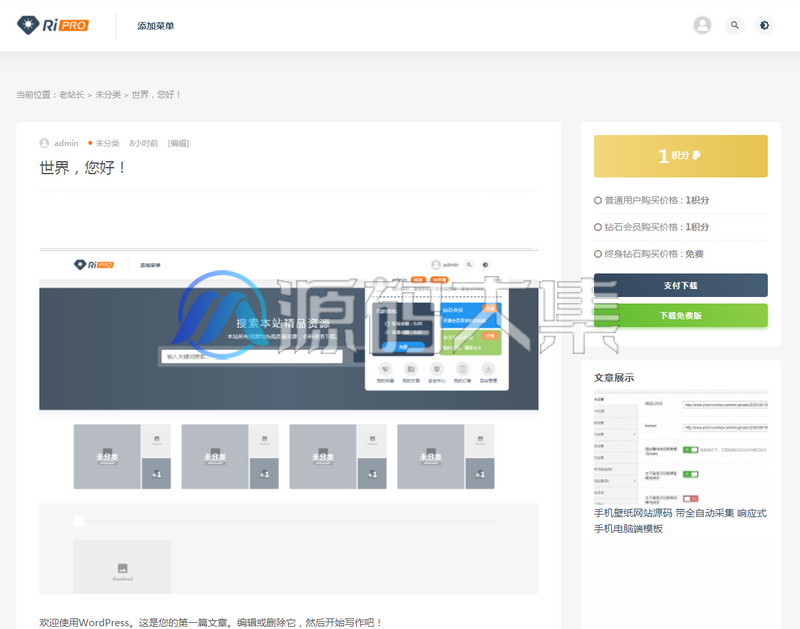
Task: Click the RiPRO logo in header
Action: (53, 25)
